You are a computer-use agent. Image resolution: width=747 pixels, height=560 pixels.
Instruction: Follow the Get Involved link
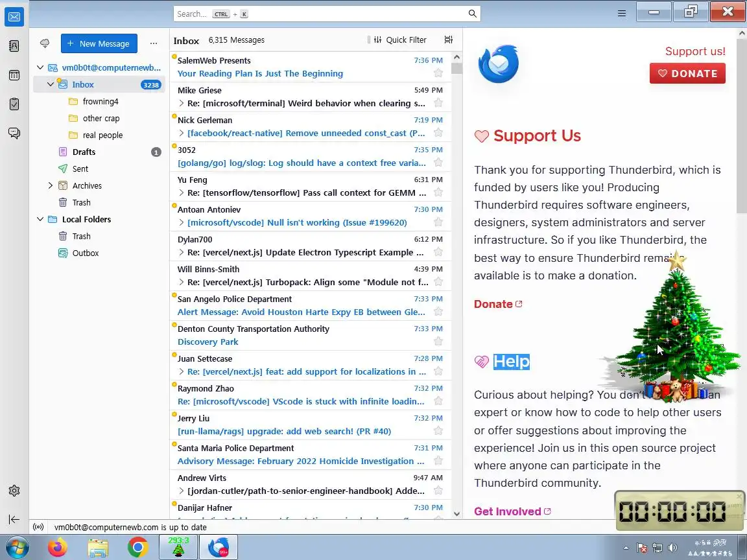coord(512,511)
